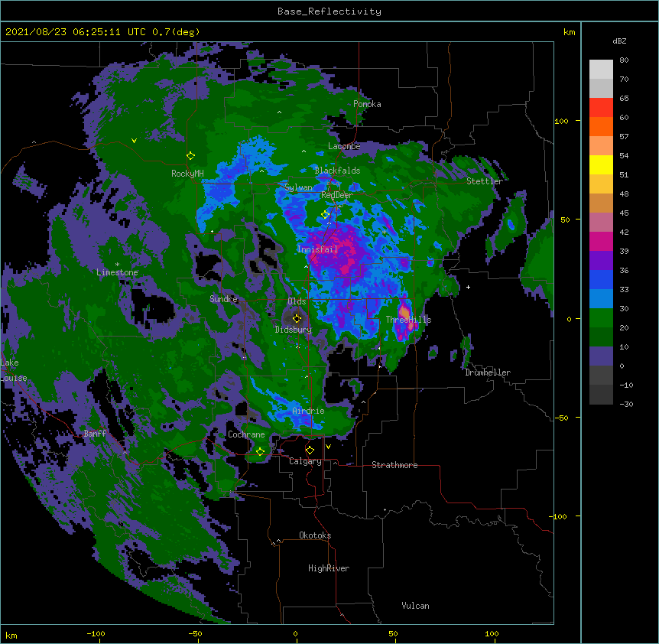Click the Banff label

[x=95, y=434]
